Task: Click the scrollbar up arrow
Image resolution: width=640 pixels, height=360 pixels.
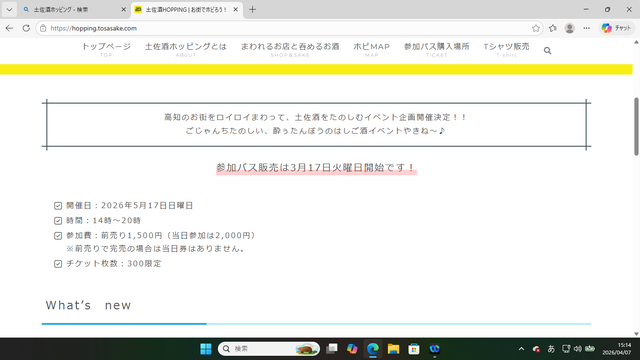Action: point(636,42)
